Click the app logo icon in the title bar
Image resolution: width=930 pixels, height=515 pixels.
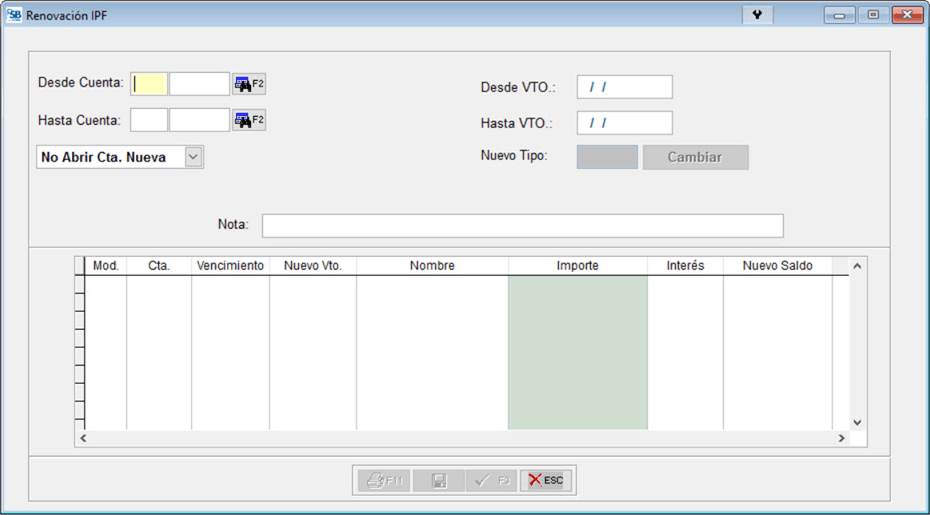tap(14, 15)
